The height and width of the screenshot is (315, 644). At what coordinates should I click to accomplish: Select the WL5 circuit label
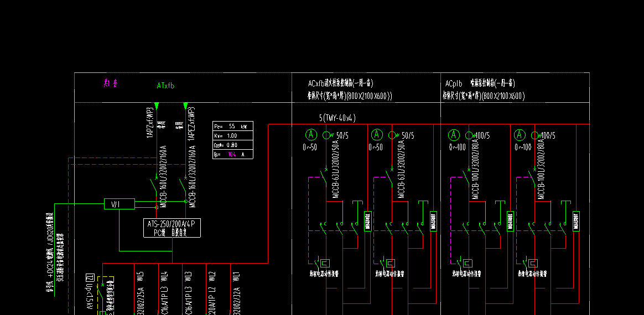(140, 277)
